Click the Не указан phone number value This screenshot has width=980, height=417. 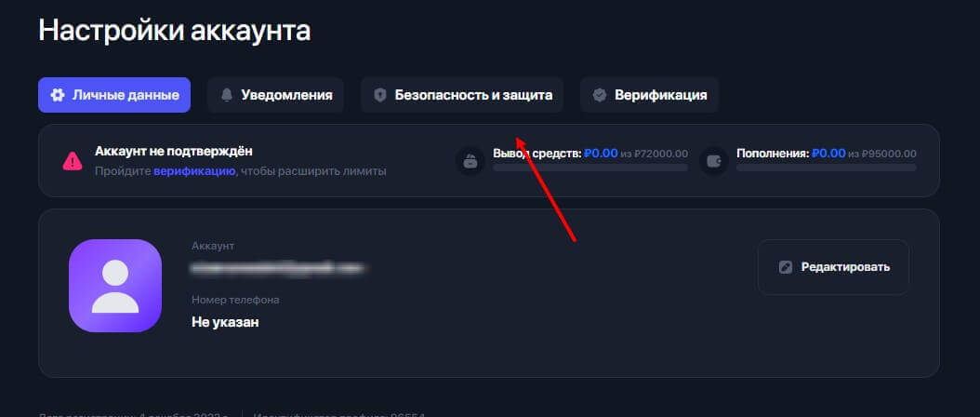[225, 322]
